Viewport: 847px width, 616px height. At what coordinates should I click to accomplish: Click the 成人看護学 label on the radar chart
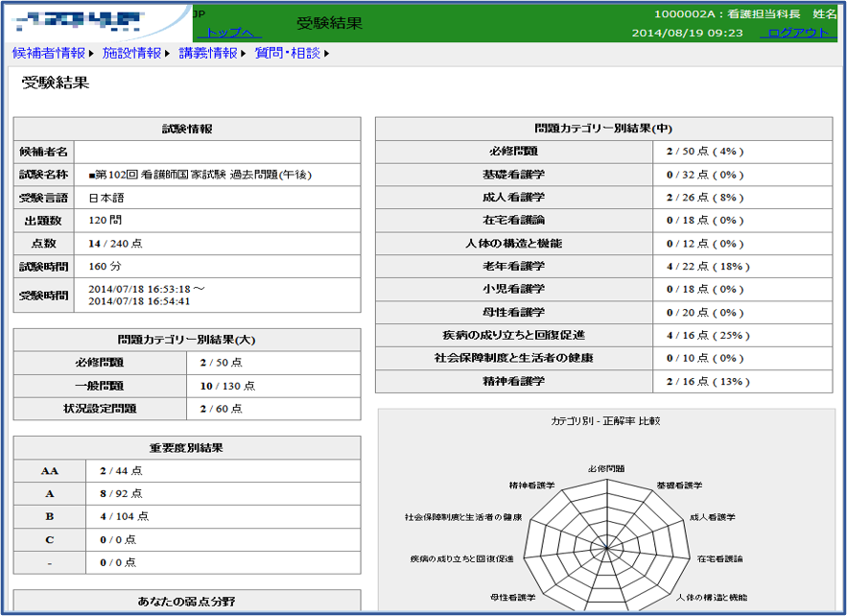(x=712, y=517)
